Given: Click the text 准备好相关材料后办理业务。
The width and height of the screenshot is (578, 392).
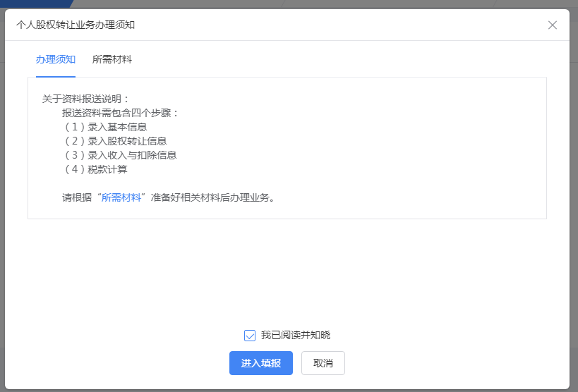Looking at the screenshot, I should [213, 197].
